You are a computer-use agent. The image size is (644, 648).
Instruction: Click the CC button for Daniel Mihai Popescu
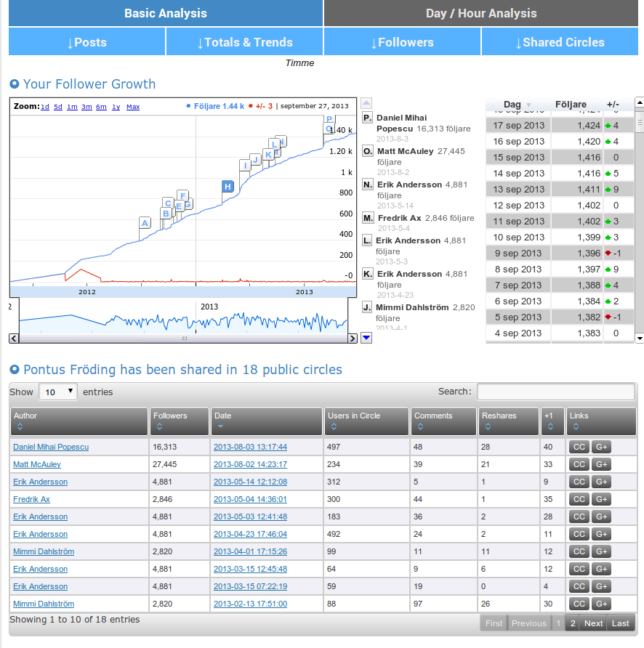pyautogui.click(x=579, y=447)
